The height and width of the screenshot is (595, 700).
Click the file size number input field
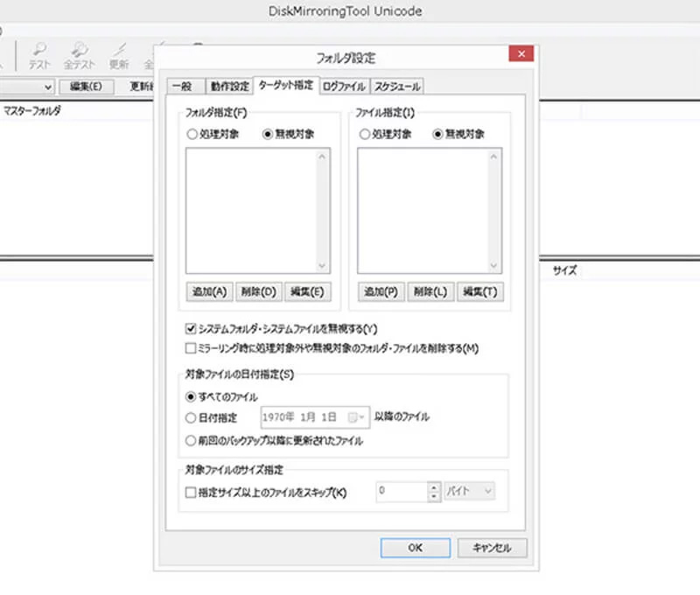pyautogui.click(x=401, y=492)
